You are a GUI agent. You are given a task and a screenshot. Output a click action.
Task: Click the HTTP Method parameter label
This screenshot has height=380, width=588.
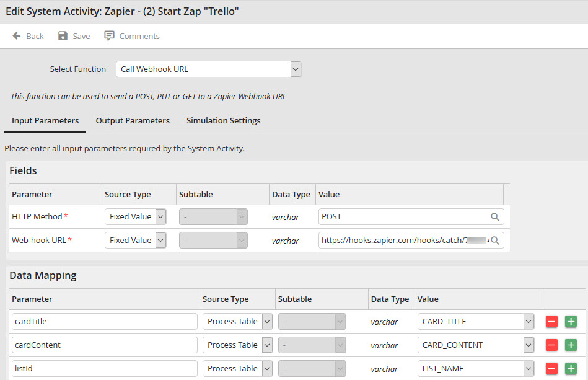pos(37,217)
